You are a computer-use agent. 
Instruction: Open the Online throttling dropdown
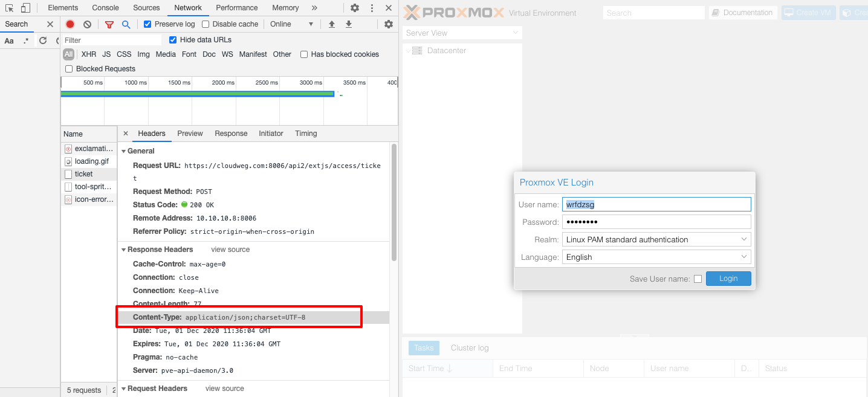tap(293, 24)
